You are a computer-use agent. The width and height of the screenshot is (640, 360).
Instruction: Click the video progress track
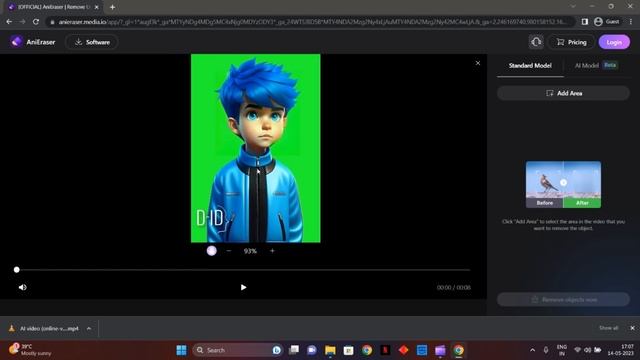(243, 270)
